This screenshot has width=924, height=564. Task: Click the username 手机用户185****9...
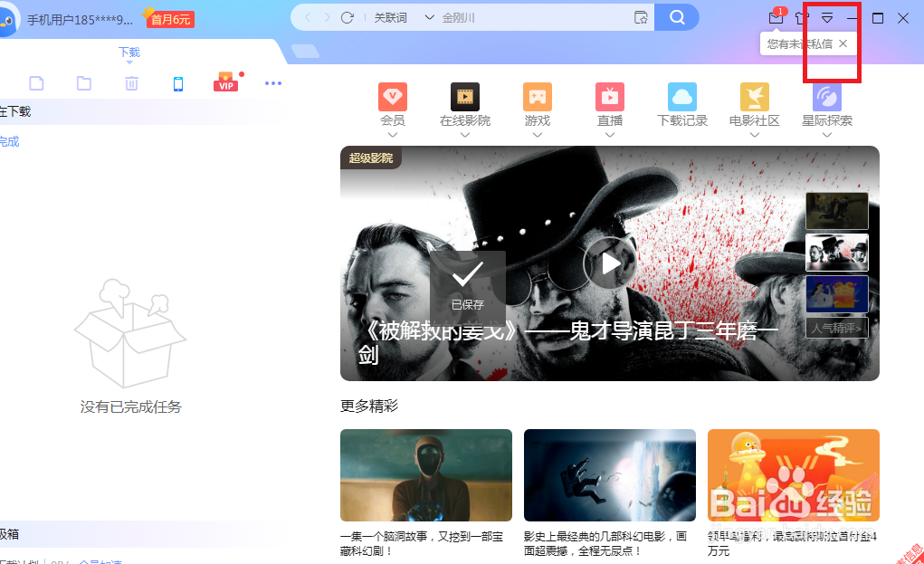(81, 19)
